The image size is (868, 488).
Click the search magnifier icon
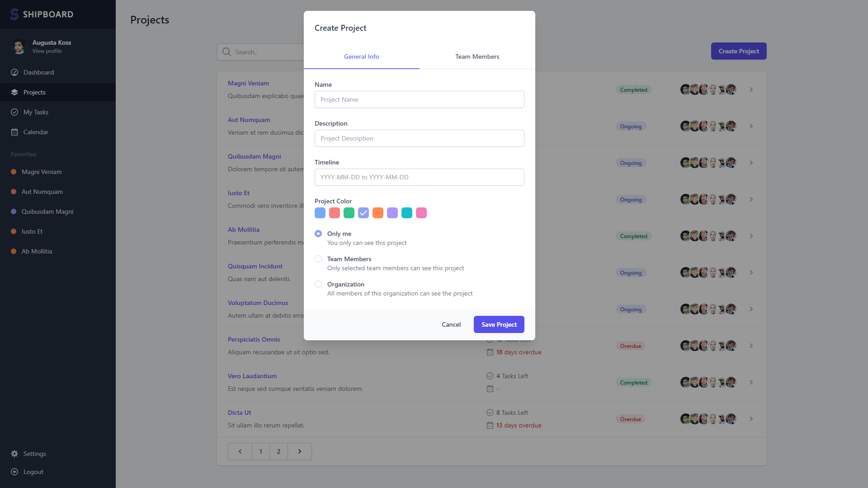226,52
